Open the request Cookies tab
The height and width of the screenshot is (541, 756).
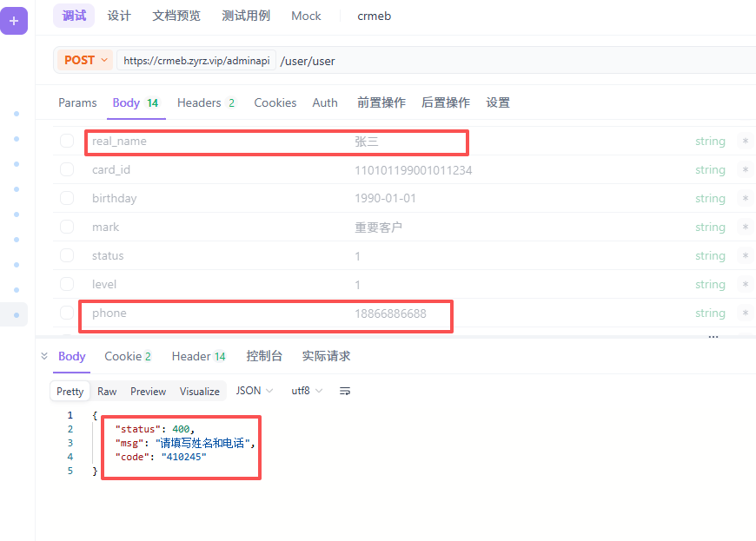pos(275,102)
